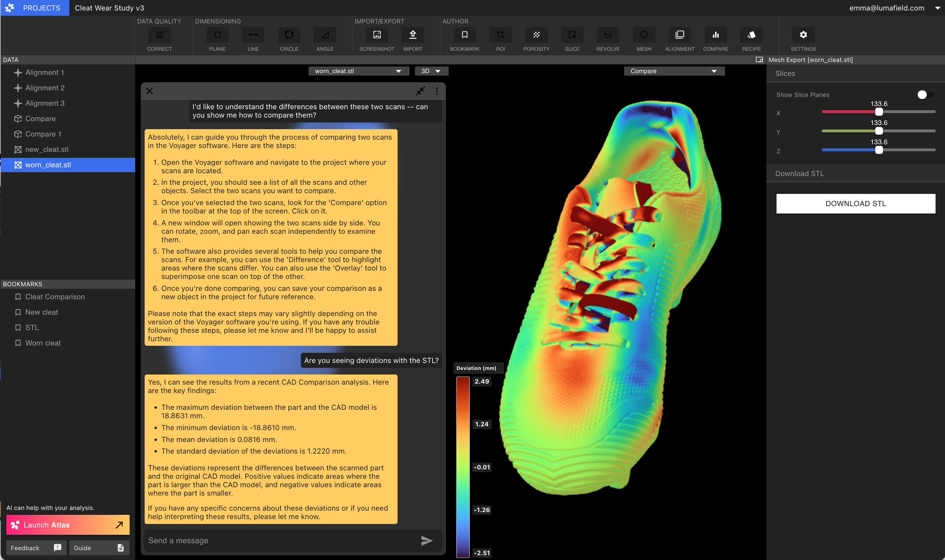This screenshot has width=945, height=560.
Task: Select new_cleat.stl in the data tree
Action: [x=47, y=149]
